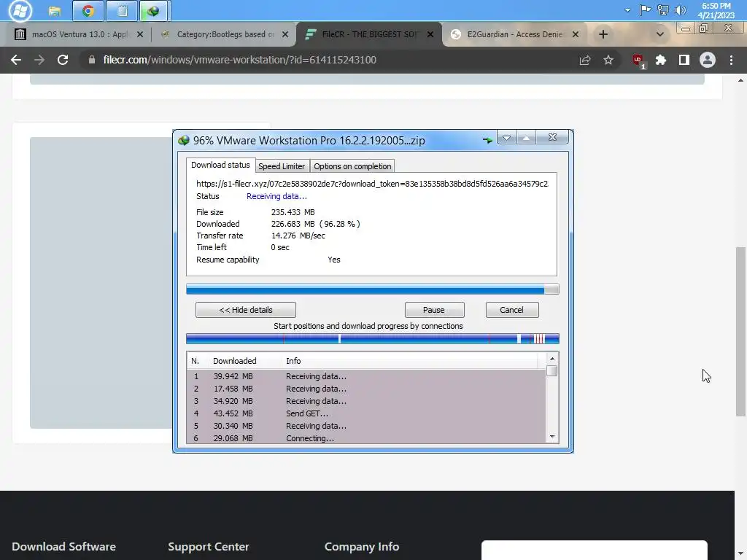Close the macOS Ventura tab
Screen dimensions: 747x560
point(140,34)
